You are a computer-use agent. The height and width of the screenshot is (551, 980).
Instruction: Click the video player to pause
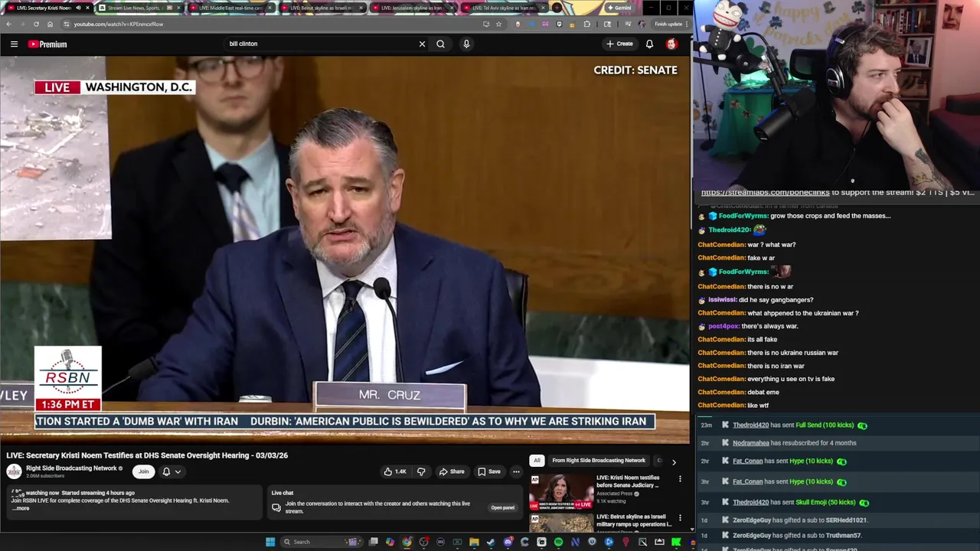pyautogui.click(x=345, y=249)
